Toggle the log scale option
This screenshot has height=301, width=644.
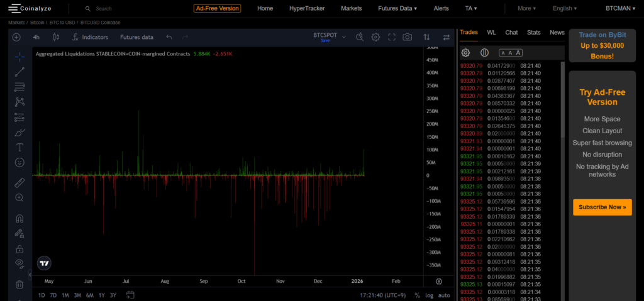tap(429, 295)
